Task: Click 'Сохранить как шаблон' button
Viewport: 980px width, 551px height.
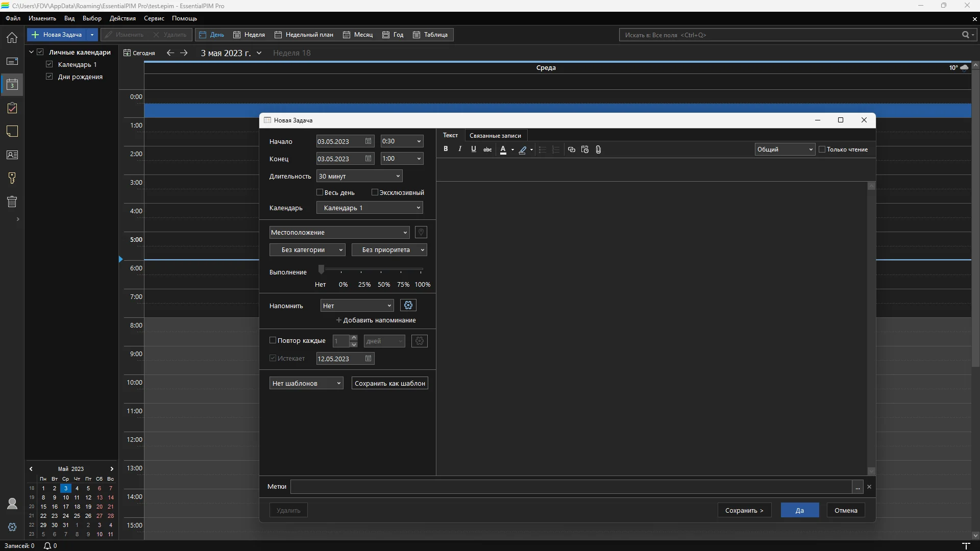Action: point(389,383)
